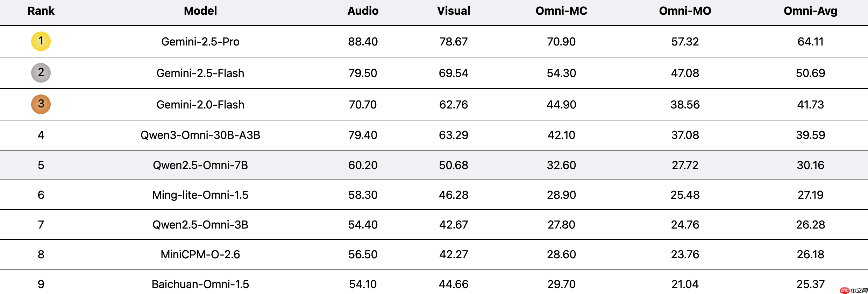Click the Omni-MC column header
This screenshot has width=868, height=294.
[561, 11]
